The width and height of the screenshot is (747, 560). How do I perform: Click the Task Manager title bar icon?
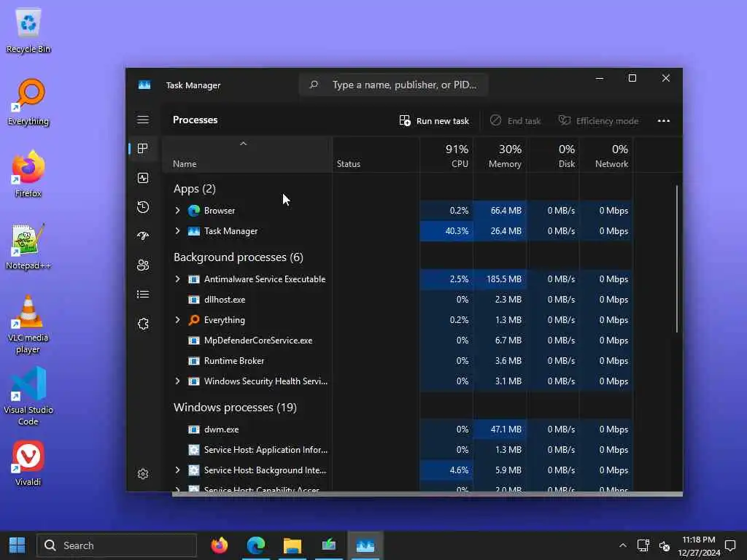[x=144, y=85]
